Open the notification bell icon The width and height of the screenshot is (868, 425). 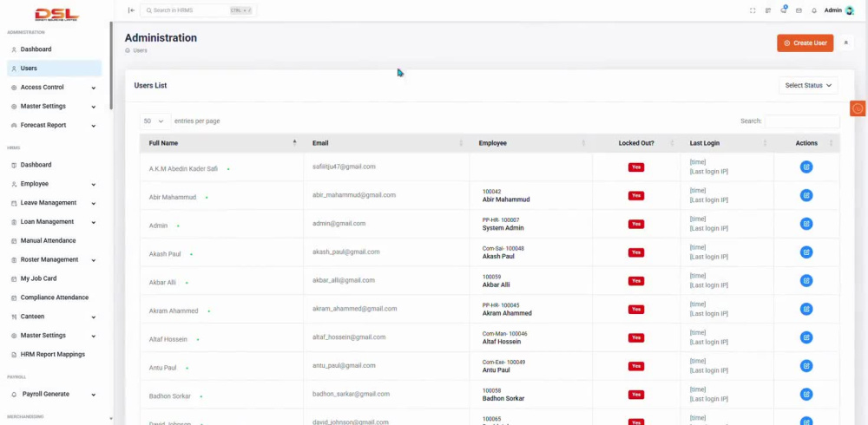(814, 10)
